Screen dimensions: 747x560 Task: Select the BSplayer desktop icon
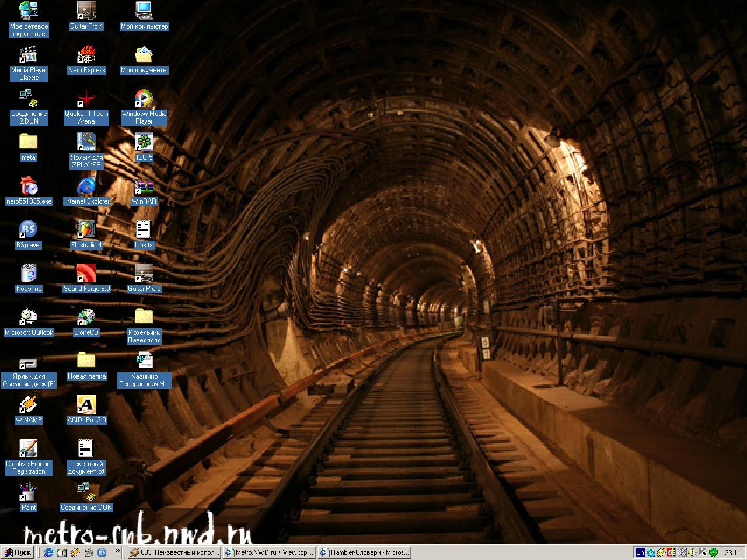(28, 230)
